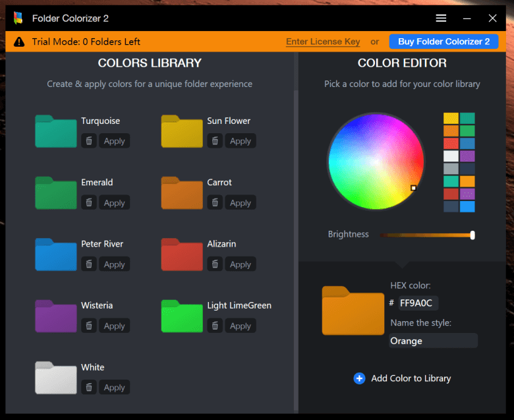Click the trash icon for Emerald
The width and height of the screenshot is (514, 420).
pos(89,202)
